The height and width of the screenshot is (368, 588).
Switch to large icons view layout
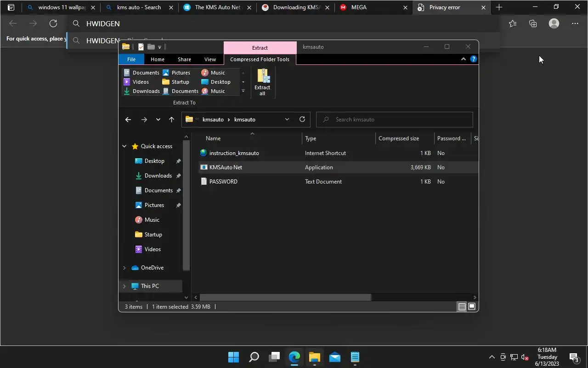472,307
